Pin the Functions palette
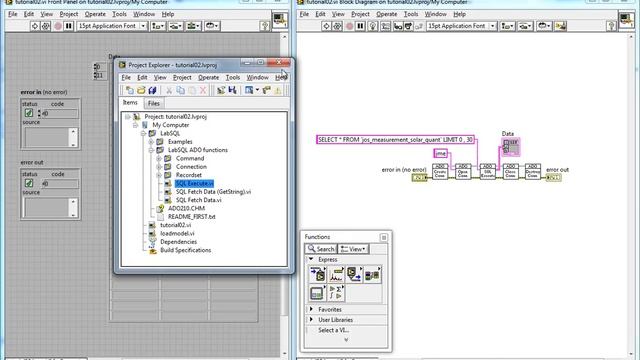Image resolution: width=640 pixels, height=360 pixels. point(384,238)
